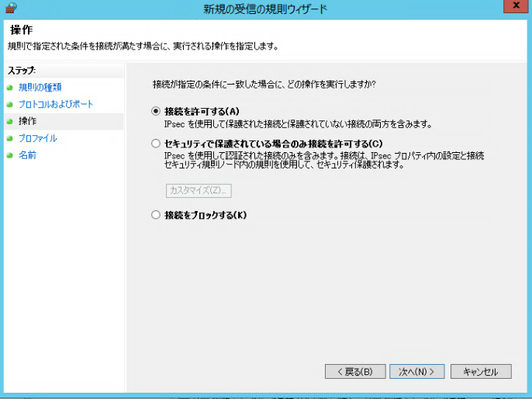Click green bullet beside 操作
Viewport: 532px width, 399px height.
[x=10, y=122]
